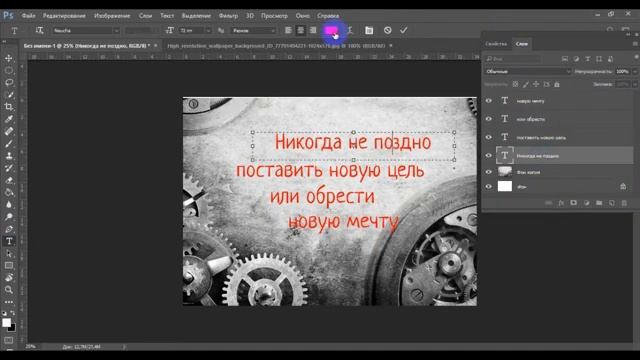Toggle lock image pixels brush icon
The image size is (640, 360).
(526, 84)
